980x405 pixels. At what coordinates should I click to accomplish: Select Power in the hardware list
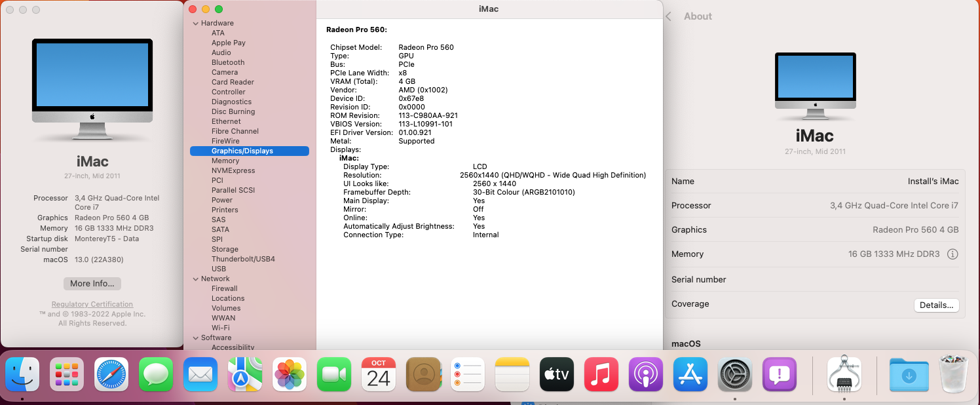point(222,200)
